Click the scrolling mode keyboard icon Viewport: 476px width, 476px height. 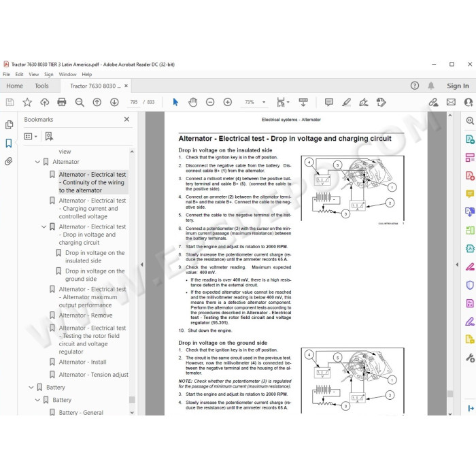(303, 102)
